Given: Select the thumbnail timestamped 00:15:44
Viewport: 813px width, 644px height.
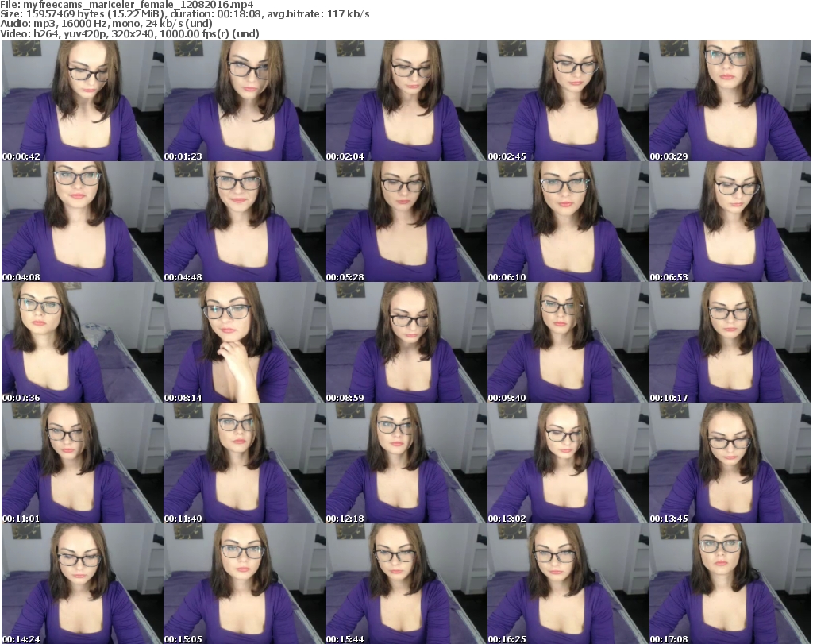Looking at the screenshot, I should coord(406,584).
